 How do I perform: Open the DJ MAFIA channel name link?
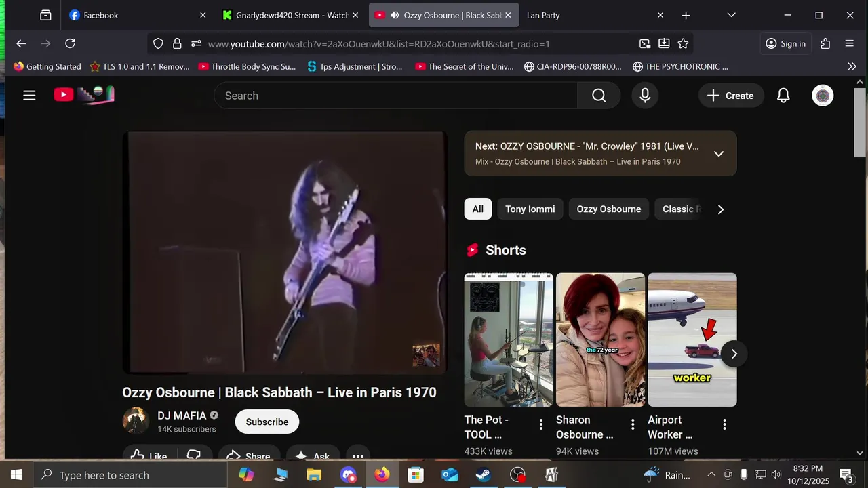pyautogui.click(x=182, y=415)
